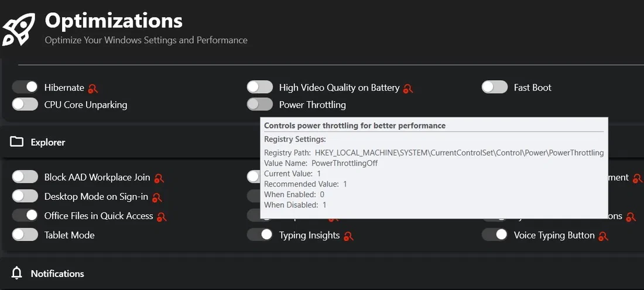The image size is (644, 290).
Task: Click registry icon next to Block AAD Workplace Join
Action: pyautogui.click(x=159, y=178)
